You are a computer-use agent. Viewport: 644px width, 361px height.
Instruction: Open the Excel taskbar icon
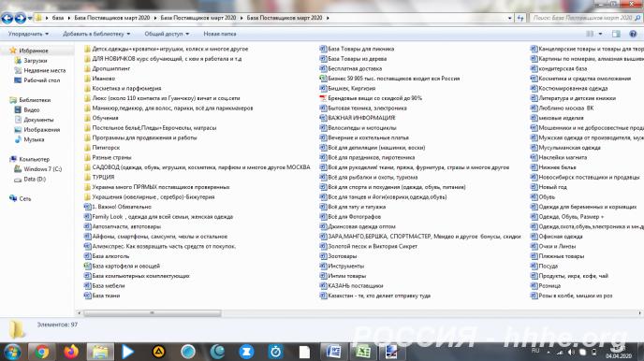(x=362, y=352)
